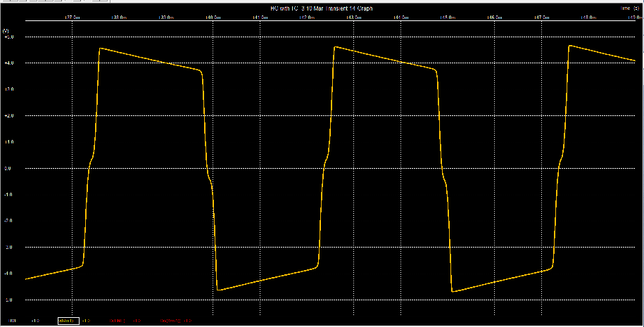The width and height of the screenshot is (644, 327).
Task: Click the first positive peak of yellow waveform
Action: pos(100,48)
